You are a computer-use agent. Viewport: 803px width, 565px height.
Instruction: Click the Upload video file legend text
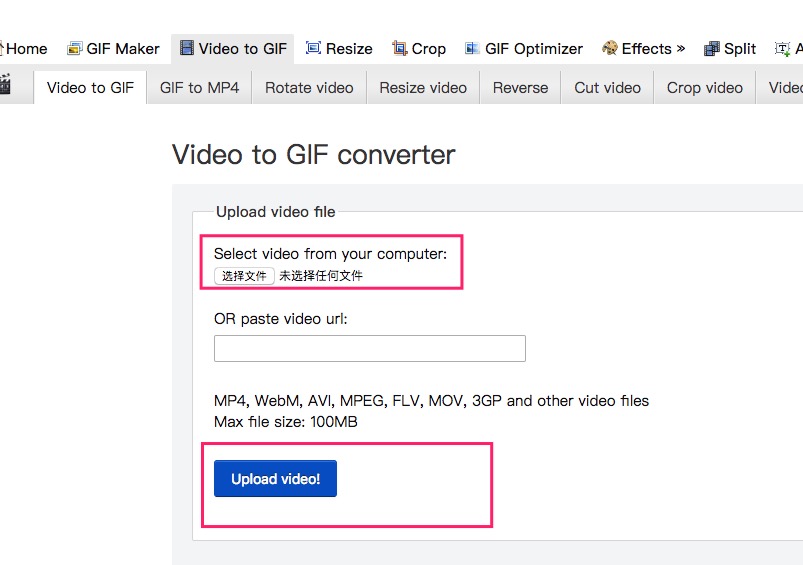276,212
